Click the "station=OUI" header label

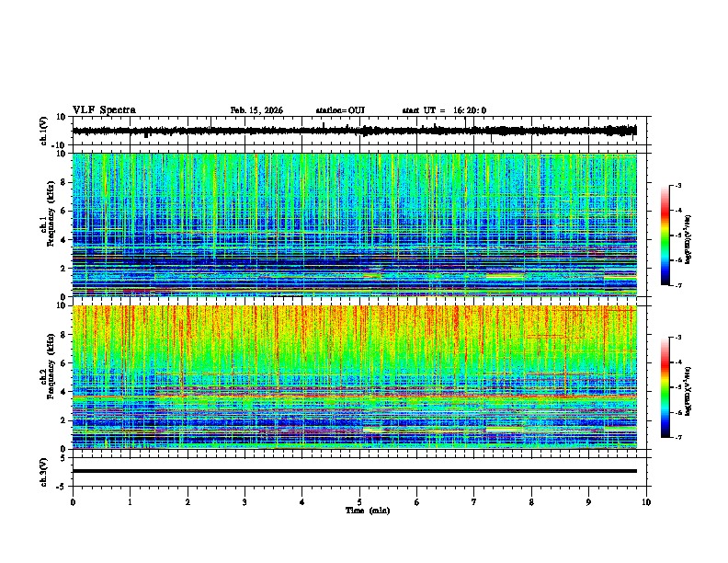click(x=340, y=110)
